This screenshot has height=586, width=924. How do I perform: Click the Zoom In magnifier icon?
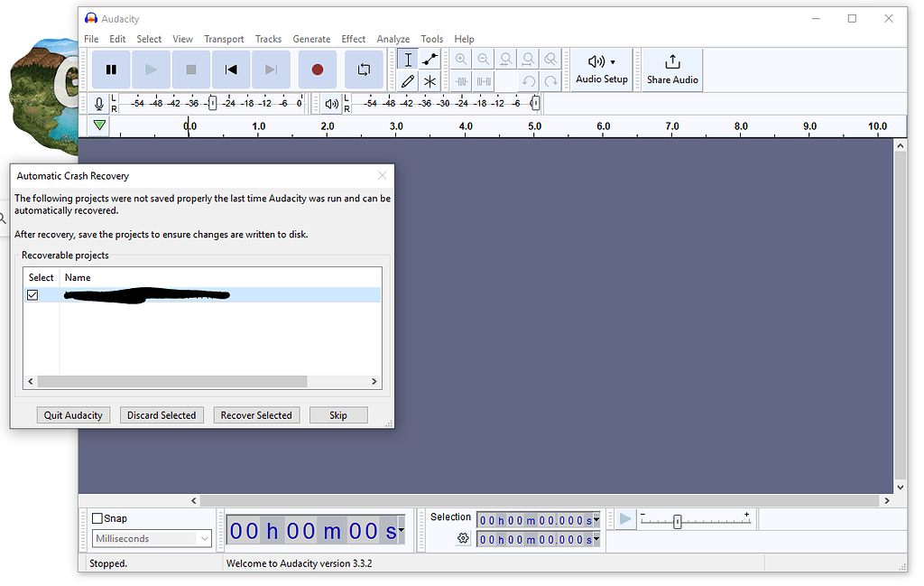point(460,59)
